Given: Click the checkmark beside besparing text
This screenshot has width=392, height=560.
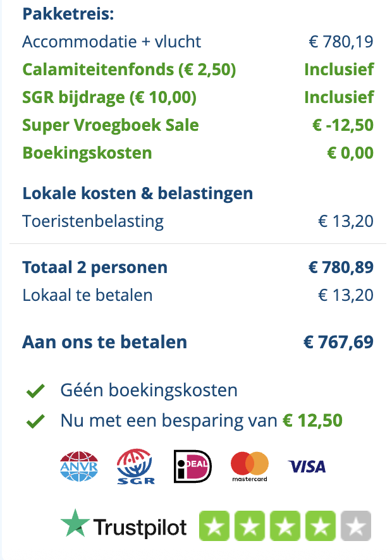Looking at the screenshot, I should coord(35,422).
